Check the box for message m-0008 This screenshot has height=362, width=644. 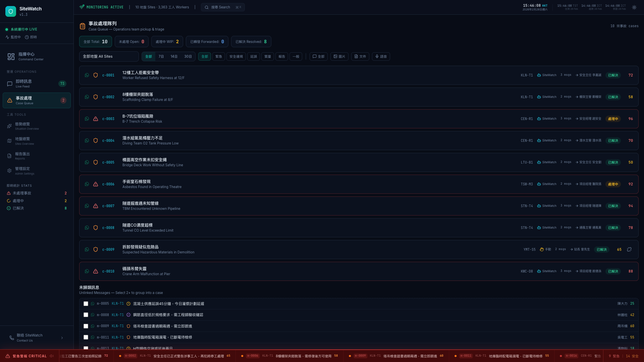pyautogui.click(x=86, y=315)
